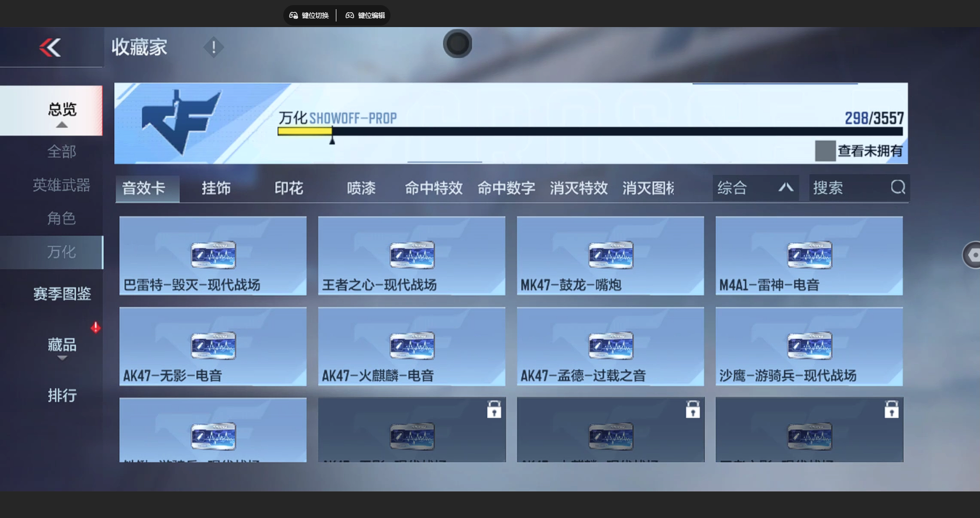The width and height of the screenshot is (980, 518).
Task: Open 排行 in the sidebar
Action: [x=62, y=395]
